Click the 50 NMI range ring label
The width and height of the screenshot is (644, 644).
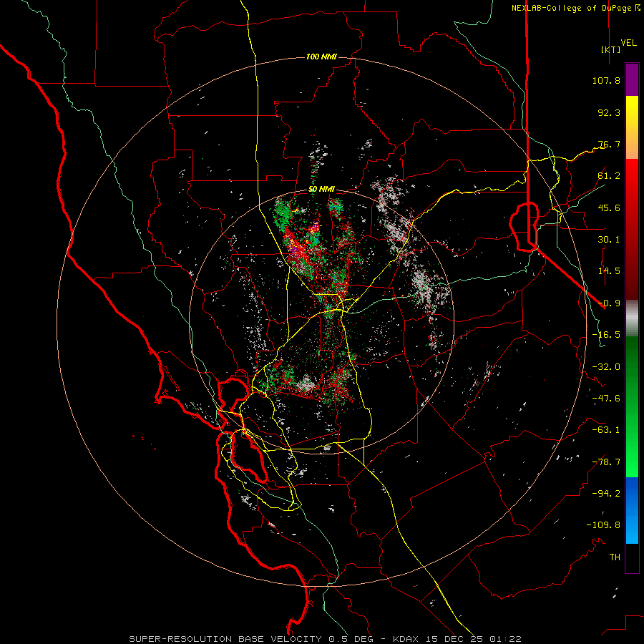pos(321,190)
